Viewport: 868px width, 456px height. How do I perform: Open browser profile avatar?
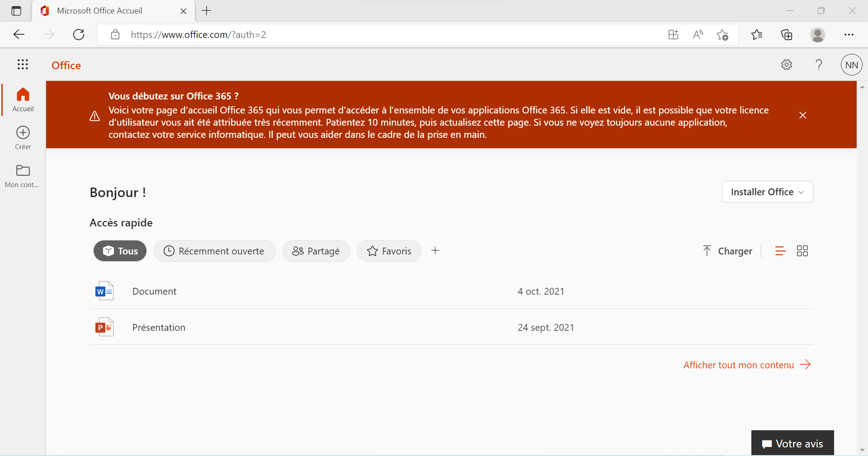click(x=817, y=34)
